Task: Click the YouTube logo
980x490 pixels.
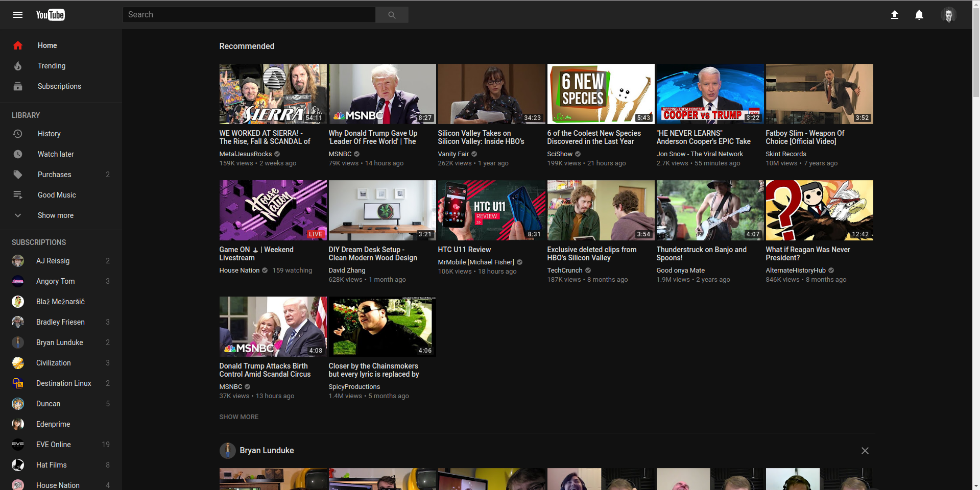Action: pyautogui.click(x=50, y=15)
